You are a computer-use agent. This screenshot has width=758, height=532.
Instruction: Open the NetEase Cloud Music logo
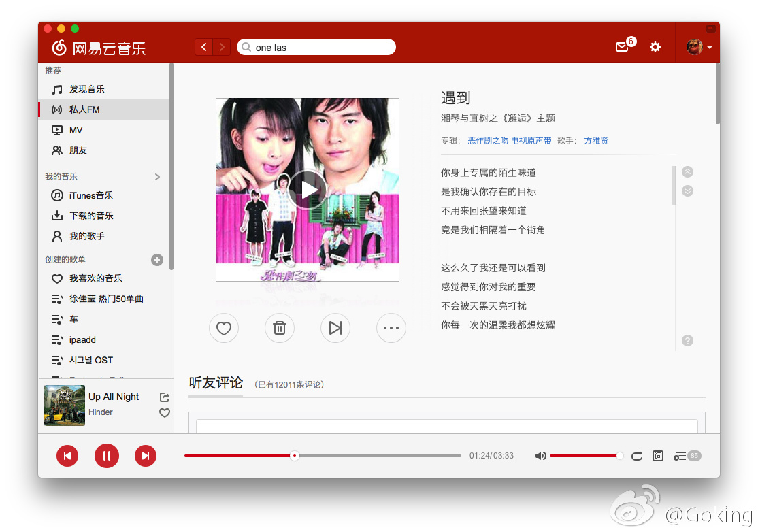tap(99, 48)
